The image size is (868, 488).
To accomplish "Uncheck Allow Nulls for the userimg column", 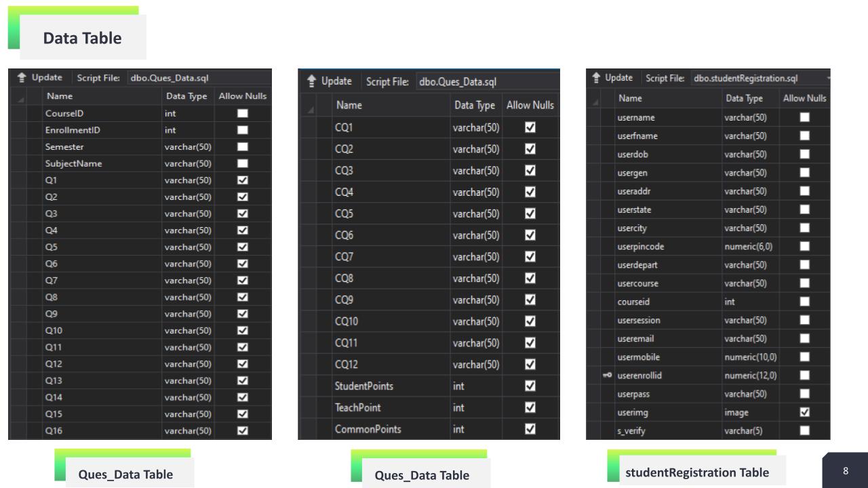I will click(x=804, y=412).
